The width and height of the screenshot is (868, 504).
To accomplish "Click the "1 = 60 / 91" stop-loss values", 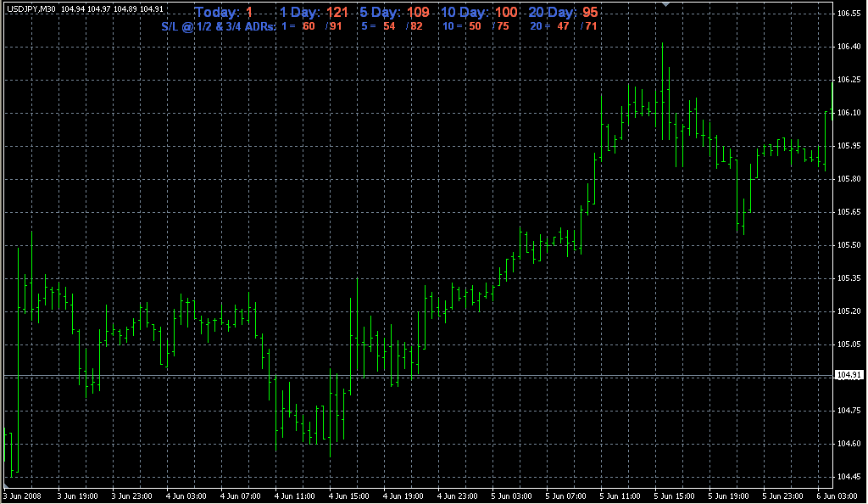I will click(311, 26).
